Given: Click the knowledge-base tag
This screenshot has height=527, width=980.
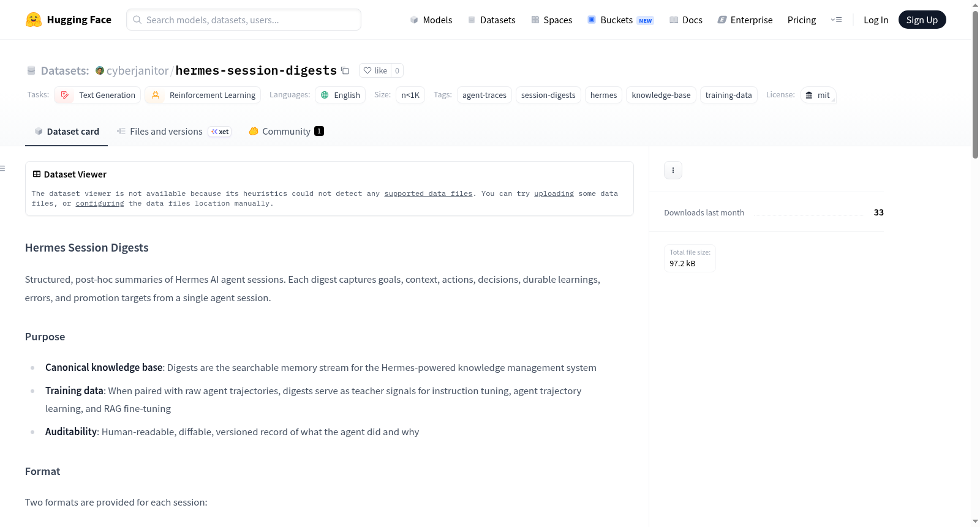Looking at the screenshot, I should [x=661, y=95].
